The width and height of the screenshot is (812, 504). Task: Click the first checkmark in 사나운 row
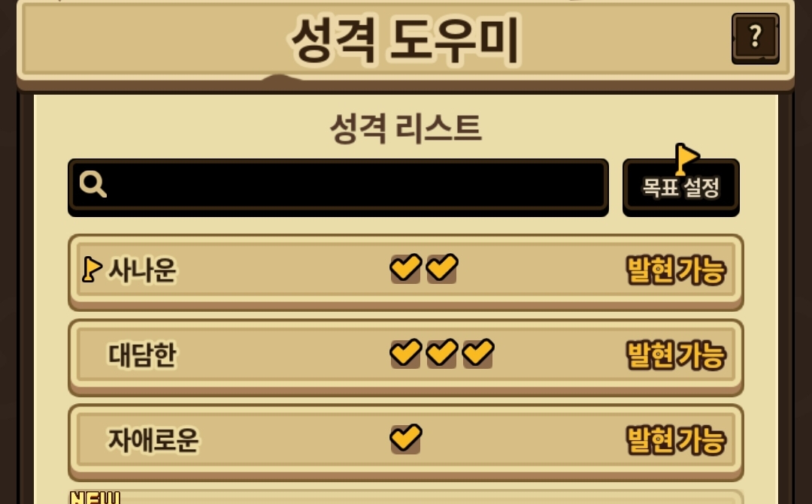405,268
